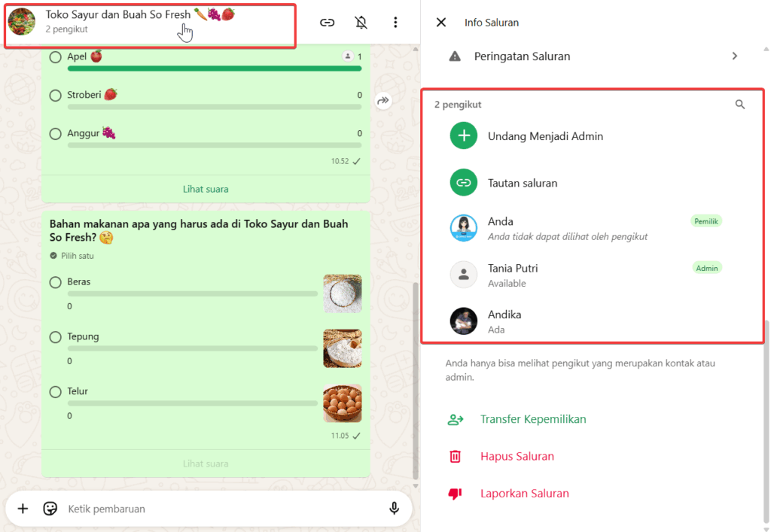Screen dimensions: 771x532
Task: Expand Peringatan Saluran chevron
Action: (735, 56)
